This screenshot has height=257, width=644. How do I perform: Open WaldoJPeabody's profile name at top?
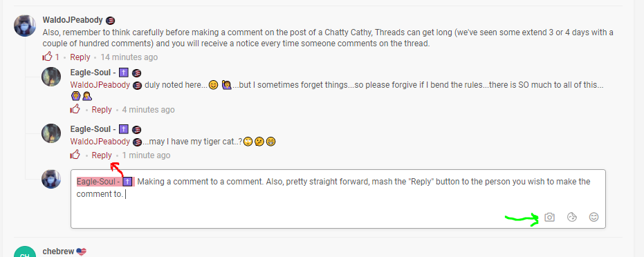[x=73, y=20]
